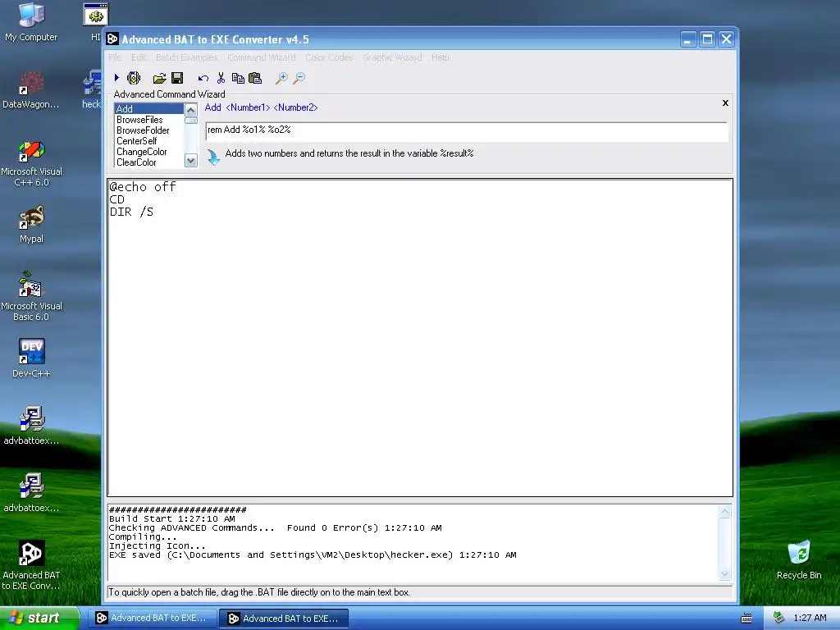Select the DataWagon desktop shortcut
Viewport: 840px width, 630px height.
pyautogui.click(x=30, y=89)
